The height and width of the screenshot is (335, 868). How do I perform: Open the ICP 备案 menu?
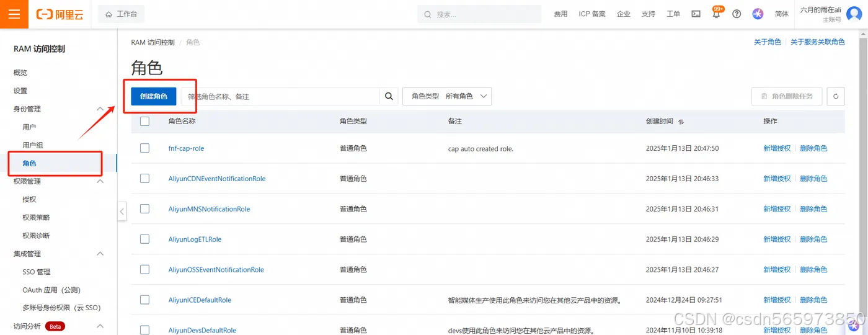tap(592, 14)
